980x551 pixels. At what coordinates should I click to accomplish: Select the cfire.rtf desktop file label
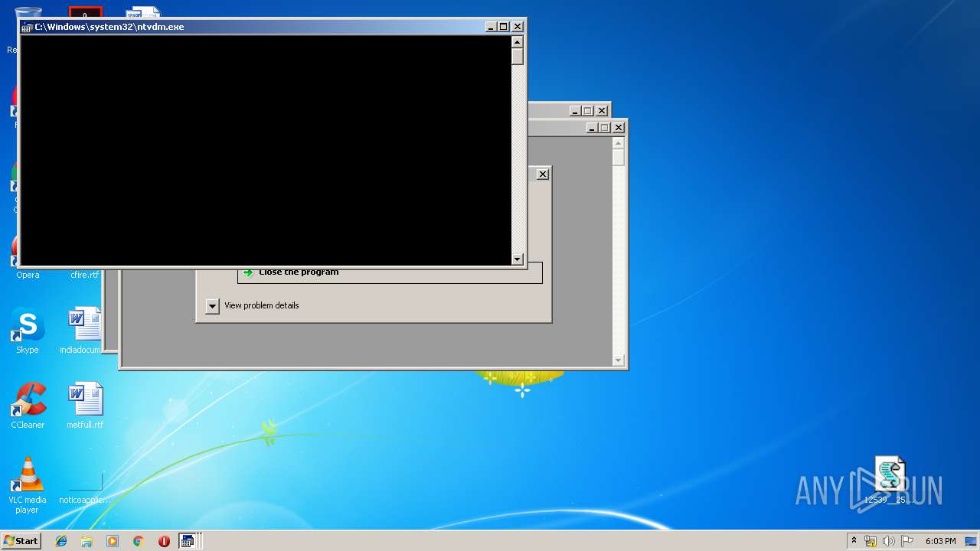pos(85,275)
